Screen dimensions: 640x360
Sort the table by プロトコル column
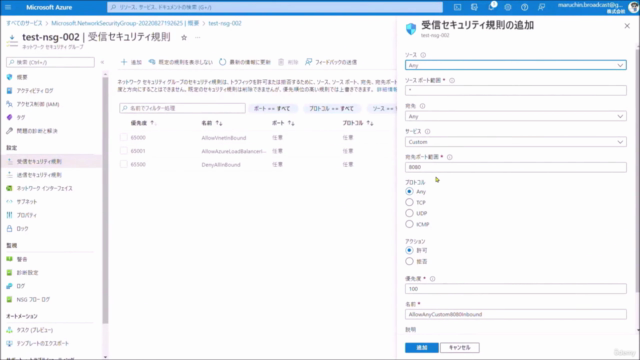point(358,123)
